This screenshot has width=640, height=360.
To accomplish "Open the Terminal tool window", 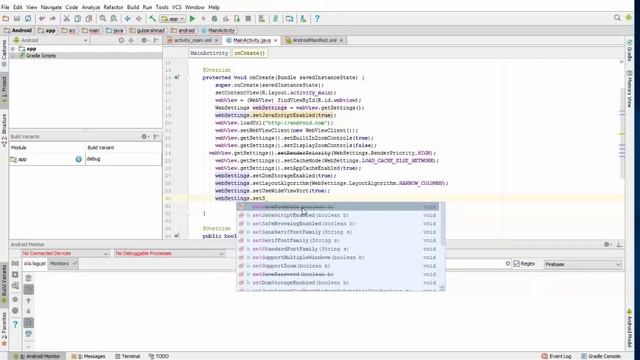I will click(x=128, y=356).
